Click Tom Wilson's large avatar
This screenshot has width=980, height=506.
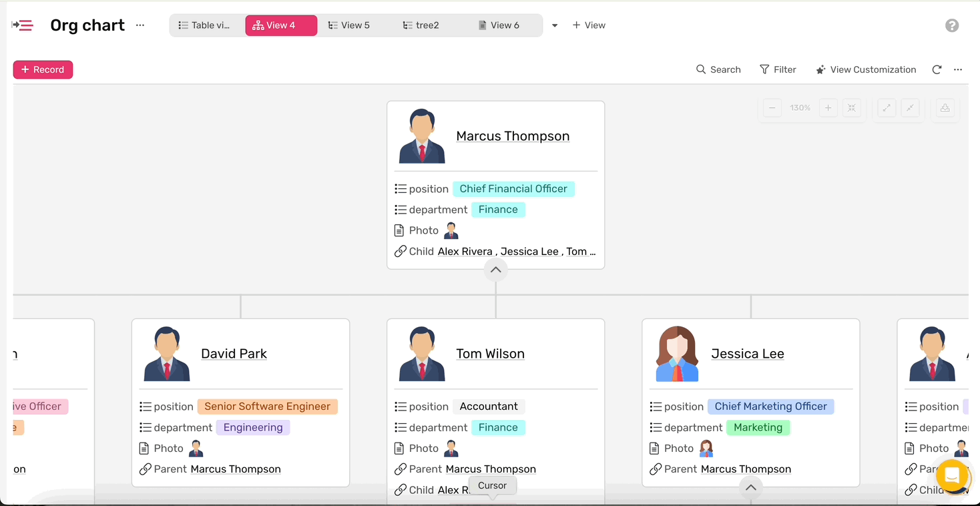[422, 354]
